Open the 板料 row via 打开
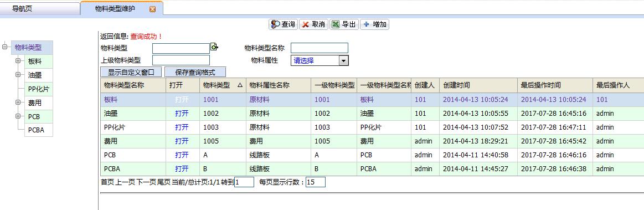 [182, 99]
